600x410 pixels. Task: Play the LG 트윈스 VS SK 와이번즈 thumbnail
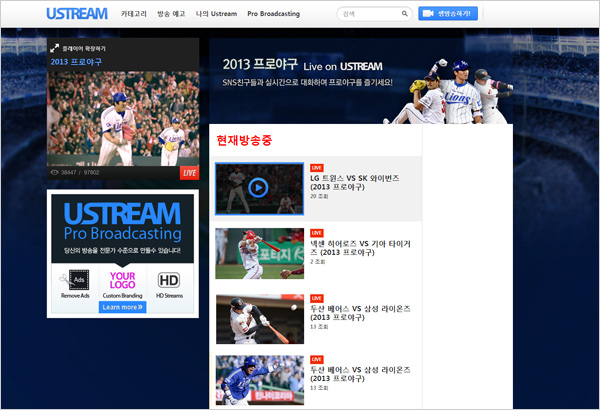tap(259, 188)
